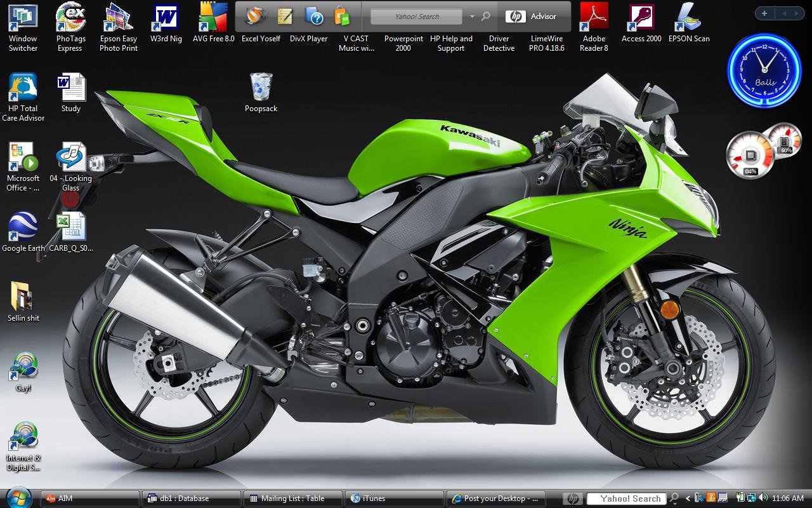Viewport: 812px width, 508px height.
Task: Click the HP Help and Support label
Action: 451,43
